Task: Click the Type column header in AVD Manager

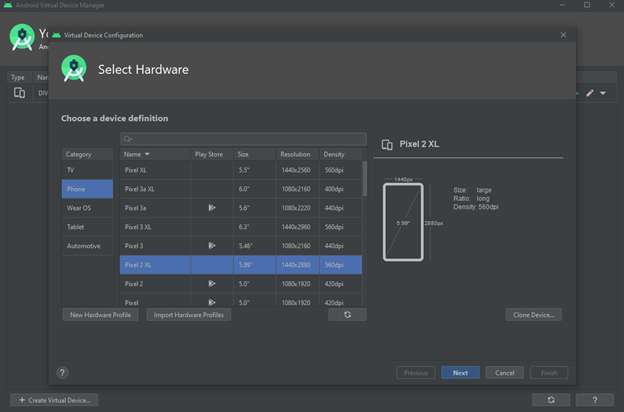Action: [x=18, y=77]
